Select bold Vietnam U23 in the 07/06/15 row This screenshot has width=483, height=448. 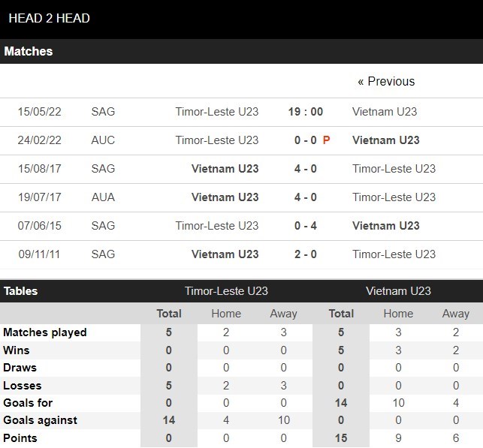tap(385, 226)
